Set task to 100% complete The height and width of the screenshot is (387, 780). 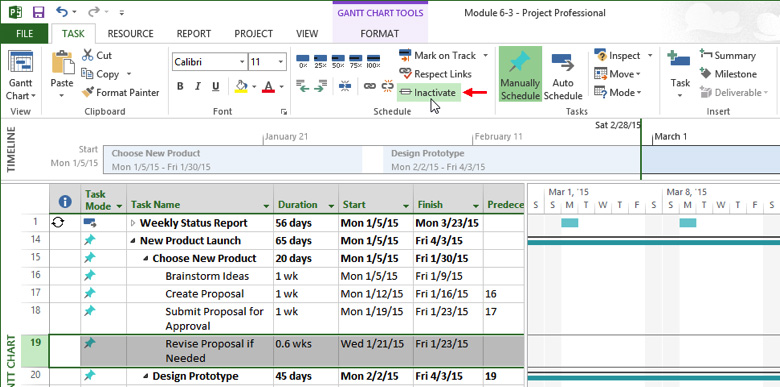373,62
